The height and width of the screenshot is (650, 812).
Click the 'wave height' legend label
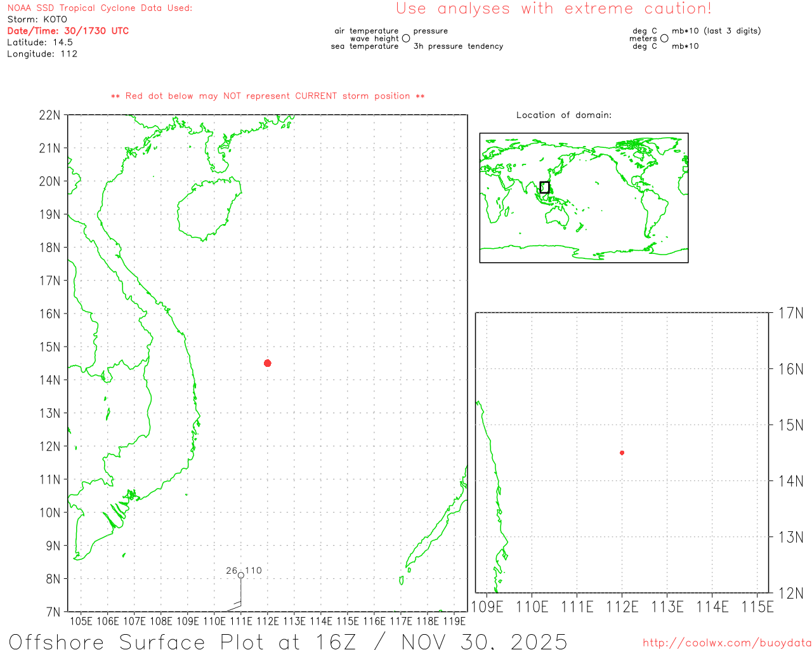(x=374, y=39)
